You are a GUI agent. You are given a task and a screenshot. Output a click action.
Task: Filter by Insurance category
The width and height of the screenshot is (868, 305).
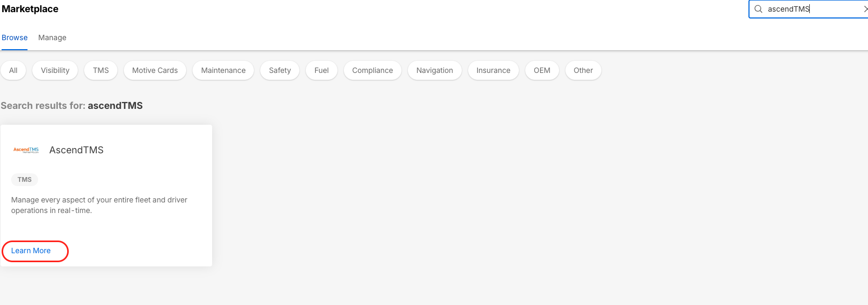click(x=494, y=70)
